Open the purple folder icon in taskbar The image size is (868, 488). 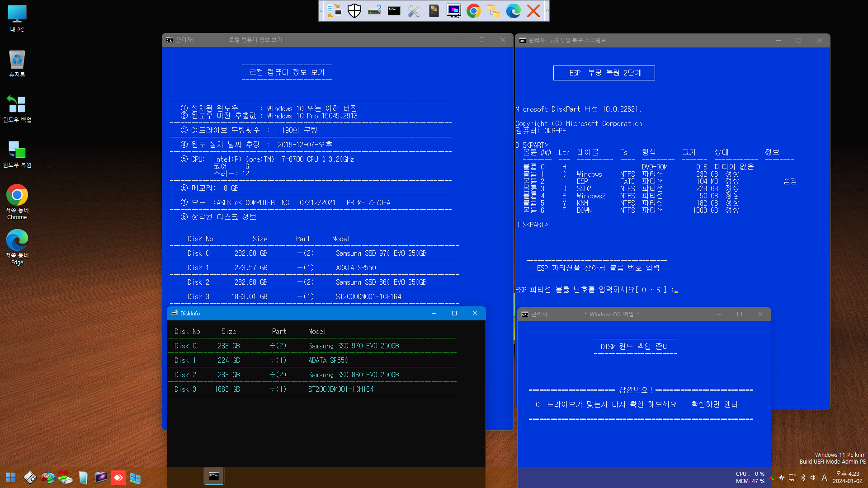101,478
